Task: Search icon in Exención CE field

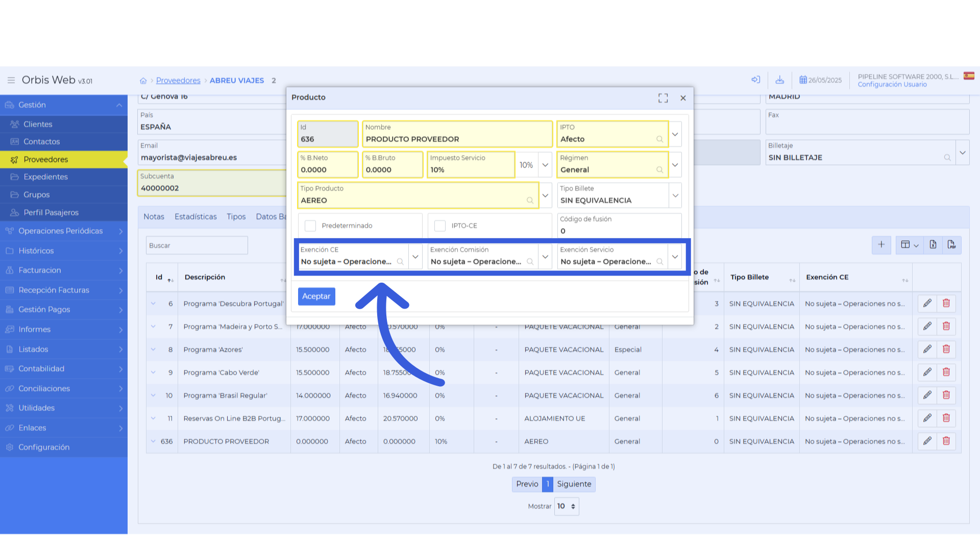Action: pyautogui.click(x=400, y=262)
